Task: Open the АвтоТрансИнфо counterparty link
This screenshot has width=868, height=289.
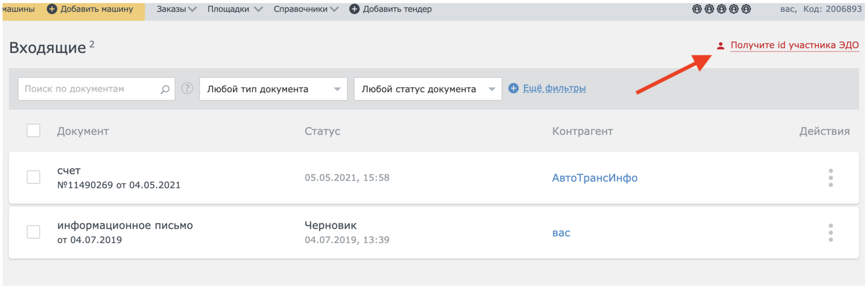Action: 595,178
